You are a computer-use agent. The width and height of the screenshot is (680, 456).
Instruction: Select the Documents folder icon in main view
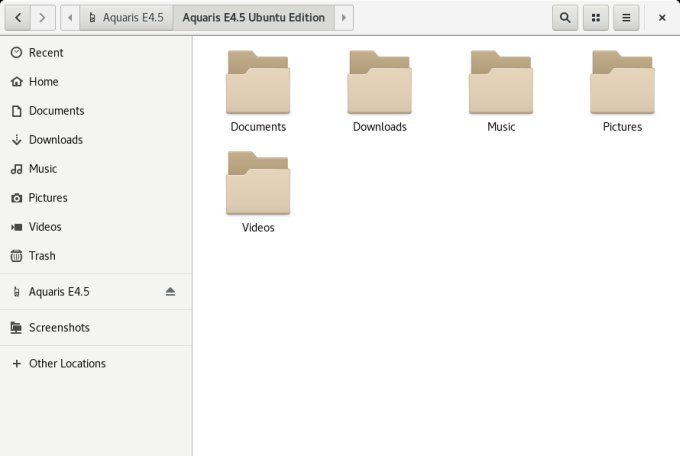coord(258,82)
